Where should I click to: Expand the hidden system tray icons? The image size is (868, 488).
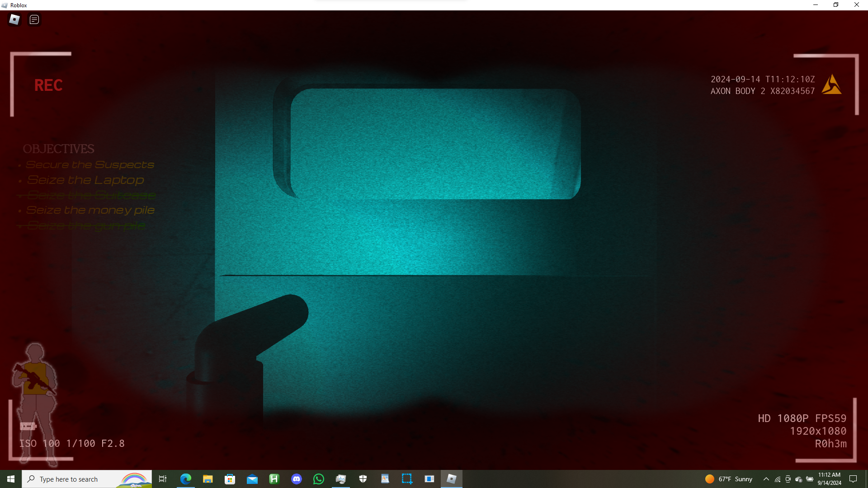[x=766, y=479]
